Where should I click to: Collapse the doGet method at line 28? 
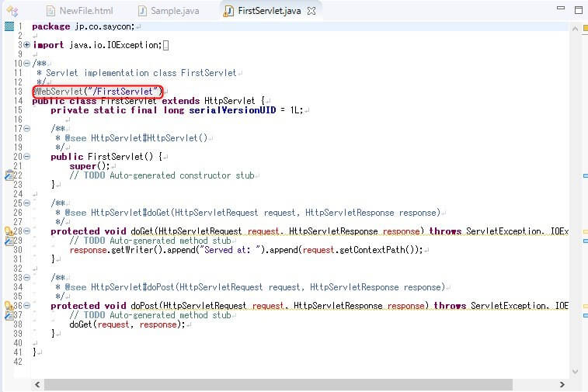tap(26, 231)
